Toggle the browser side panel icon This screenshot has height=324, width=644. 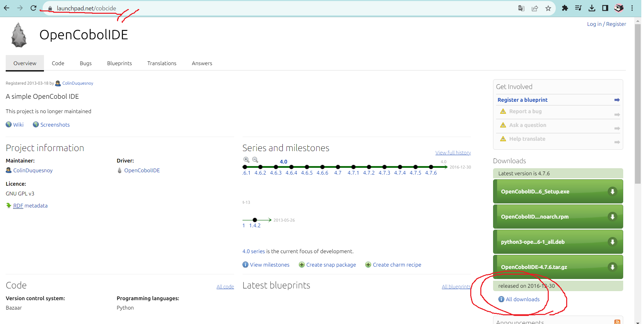(x=605, y=8)
